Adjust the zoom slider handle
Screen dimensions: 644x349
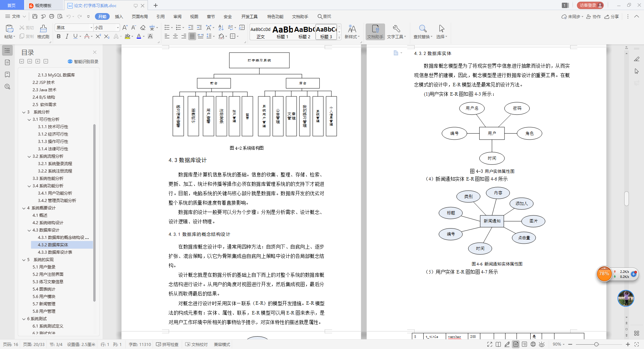tap(596, 344)
